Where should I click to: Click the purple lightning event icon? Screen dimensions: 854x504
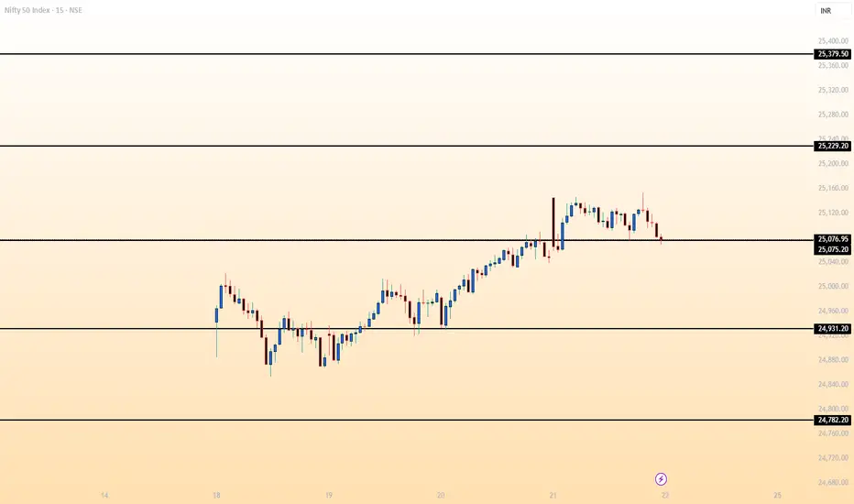click(x=661, y=478)
